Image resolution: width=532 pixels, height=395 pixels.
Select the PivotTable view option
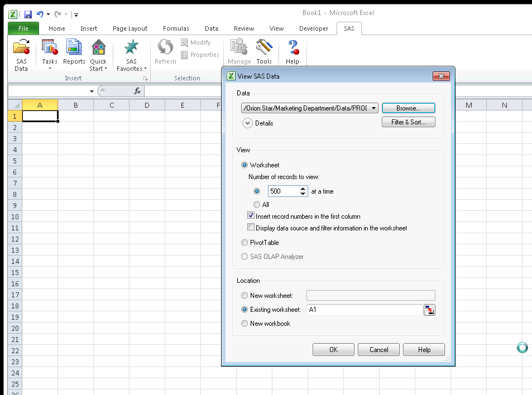click(x=245, y=242)
